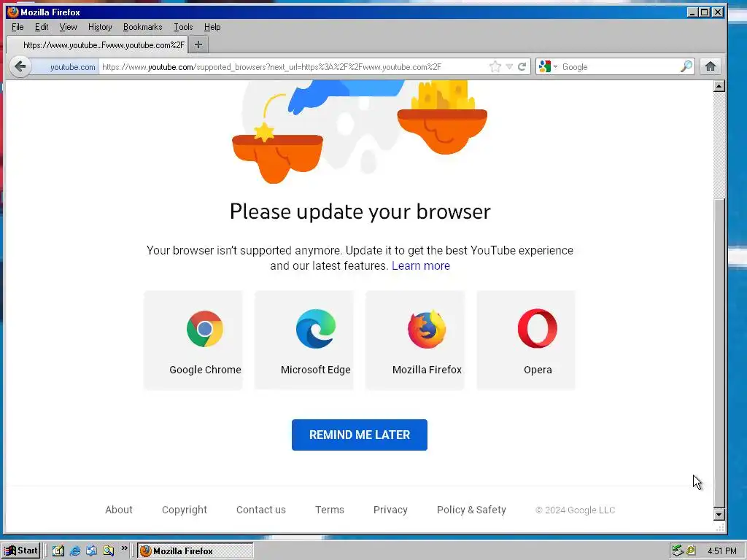Screen dimensions: 747x560
Task: Open the About footer link
Action: click(x=119, y=510)
